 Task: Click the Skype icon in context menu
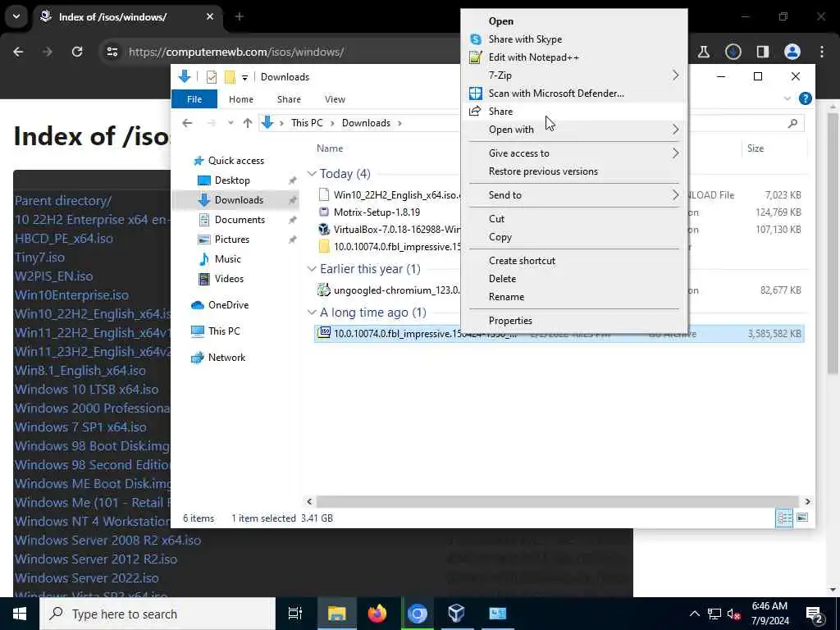click(475, 39)
